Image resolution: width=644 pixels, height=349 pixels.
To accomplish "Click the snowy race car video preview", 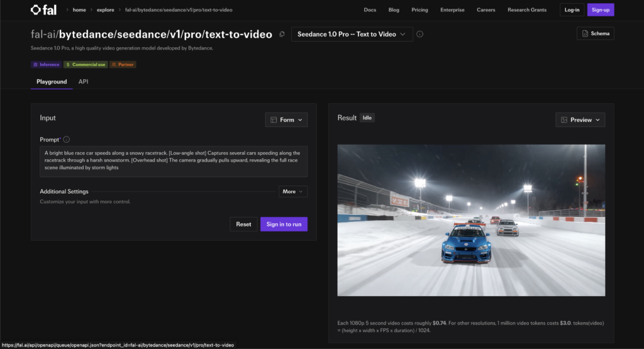I will point(471,220).
